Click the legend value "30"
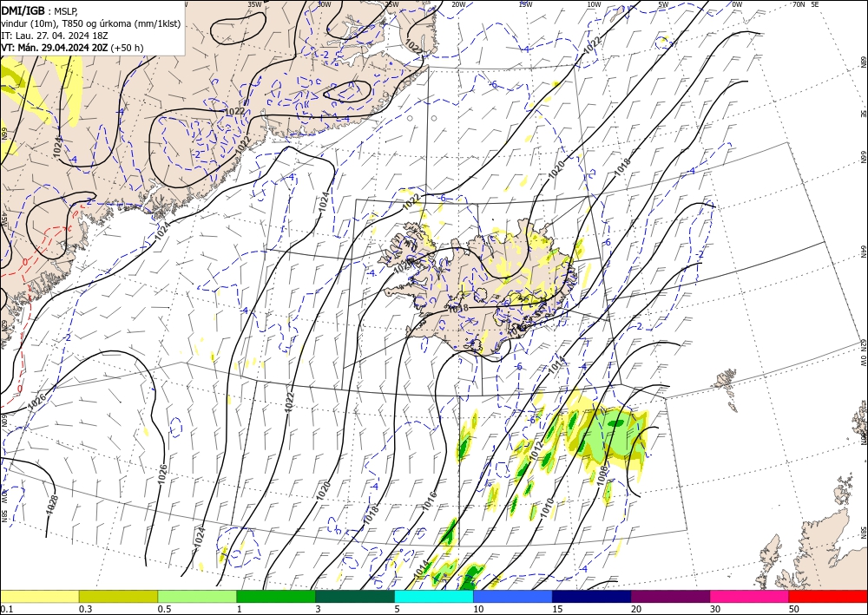 point(715,609)
